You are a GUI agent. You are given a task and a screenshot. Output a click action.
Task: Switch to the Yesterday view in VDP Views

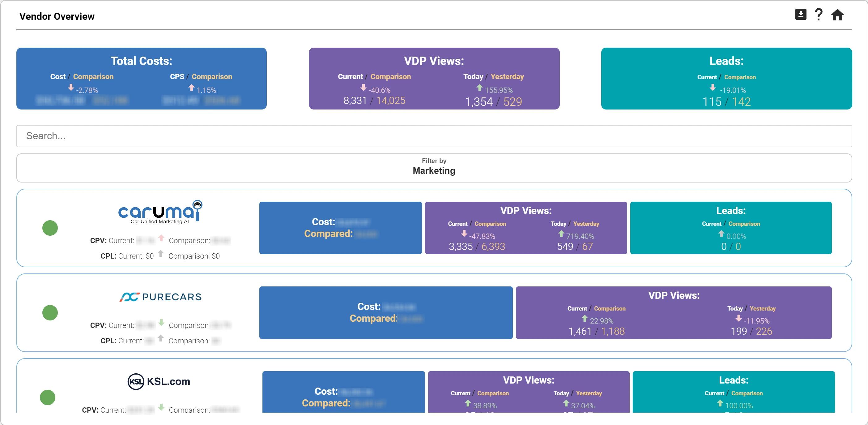pos(507,77)
